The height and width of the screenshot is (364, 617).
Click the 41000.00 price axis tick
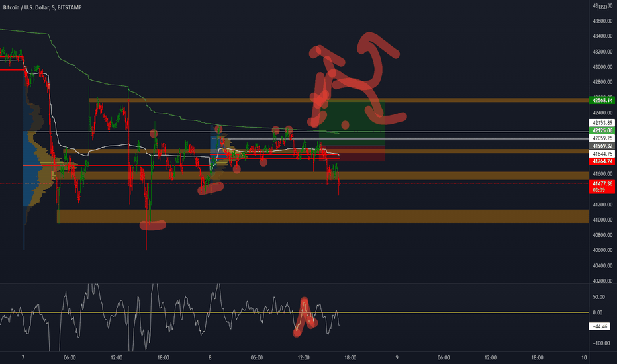pos(602,220)
